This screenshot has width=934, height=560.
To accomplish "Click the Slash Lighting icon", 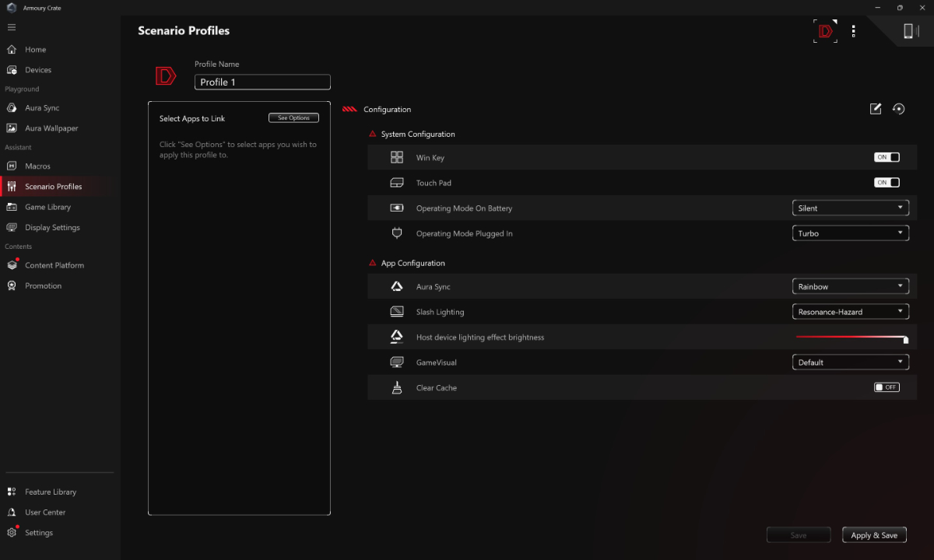I will (397, 312).
